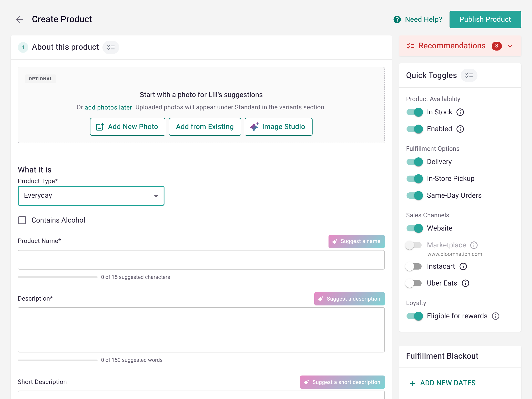The width and height of the screenshot is (532, 399).
Task: Click ADD NEW DATES link text
Action: (448, 383)
